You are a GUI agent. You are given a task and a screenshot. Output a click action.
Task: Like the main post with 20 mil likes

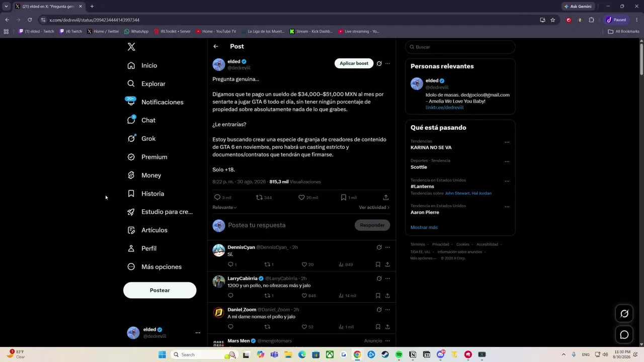pos(302,198)
